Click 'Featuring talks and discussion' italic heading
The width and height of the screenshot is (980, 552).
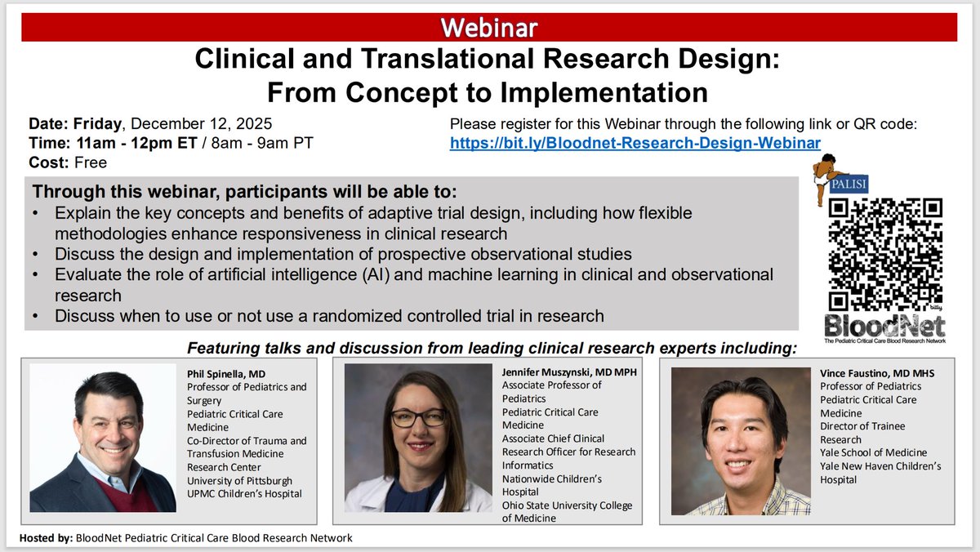pos(492,349)
